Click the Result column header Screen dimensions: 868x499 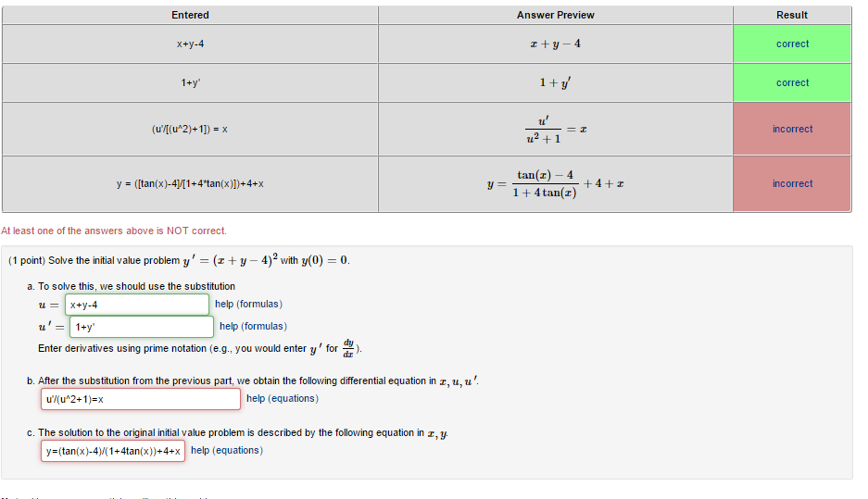tap(792, 15)
